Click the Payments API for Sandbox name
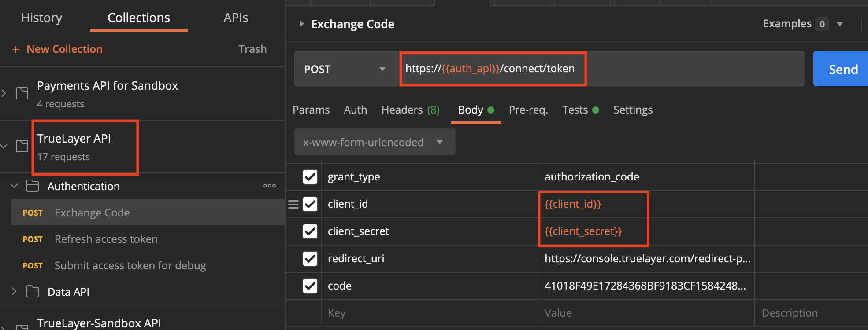This screenshot has height=330, width=868. (x=108, y=86)
